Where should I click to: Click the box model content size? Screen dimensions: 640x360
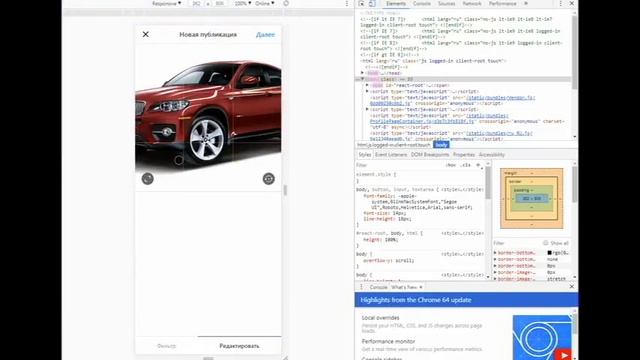[531, 199]
